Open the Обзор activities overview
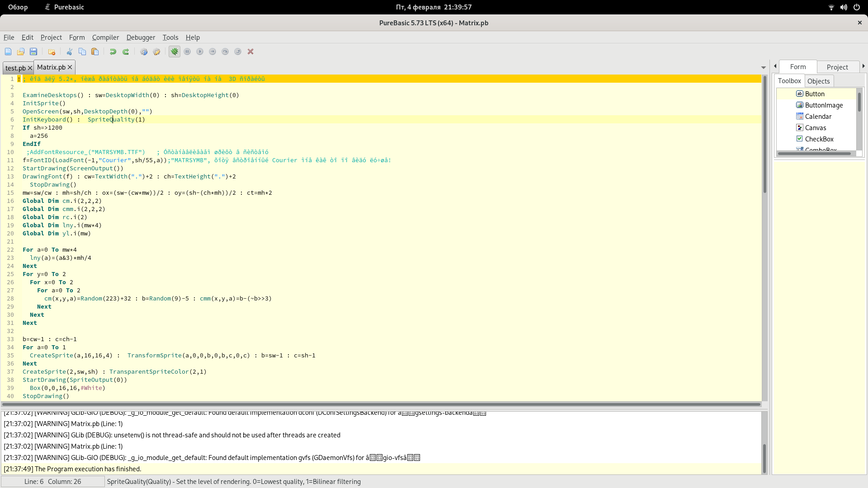The image size is (868, 488). [x=18, y=7]
